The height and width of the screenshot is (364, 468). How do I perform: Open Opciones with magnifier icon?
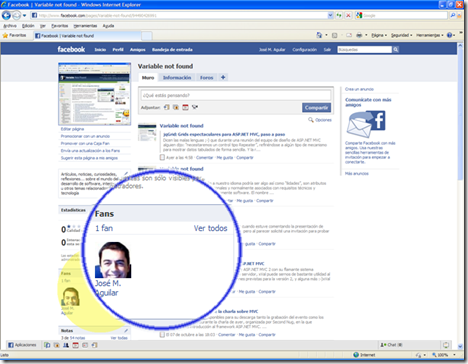[x=320, y=120]
